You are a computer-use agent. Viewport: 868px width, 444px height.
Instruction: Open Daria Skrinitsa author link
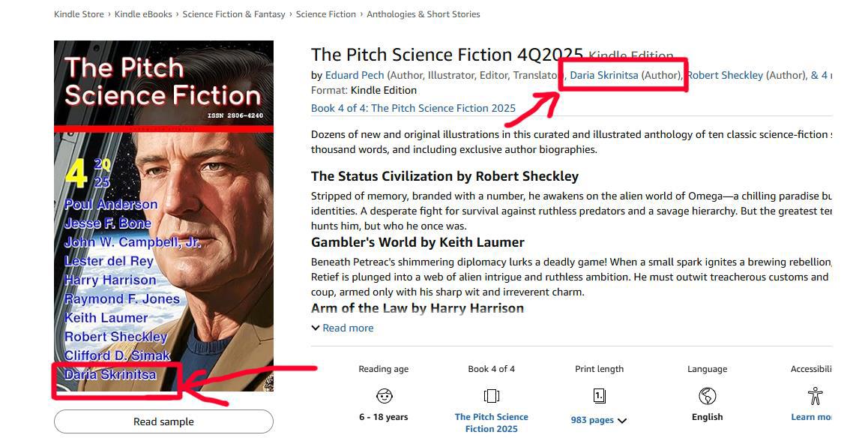(604, 75)
